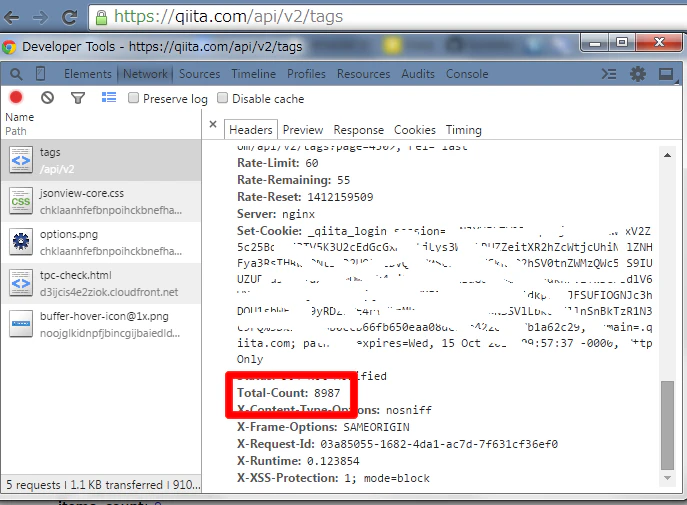Image resolution: width=687 pixels, height=505 pixels.
Task: Select the tpc-check.html request
Action: [x=101, y=283]
